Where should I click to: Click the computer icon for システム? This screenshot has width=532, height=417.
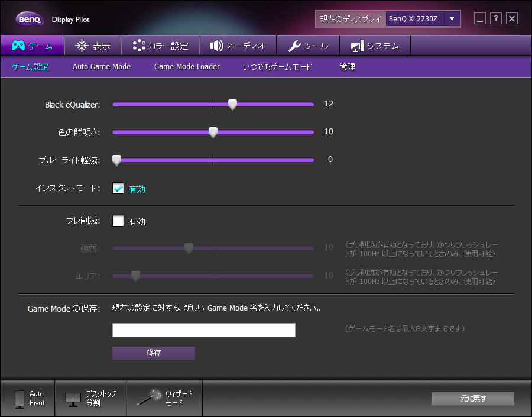click(x=357, y=46)
